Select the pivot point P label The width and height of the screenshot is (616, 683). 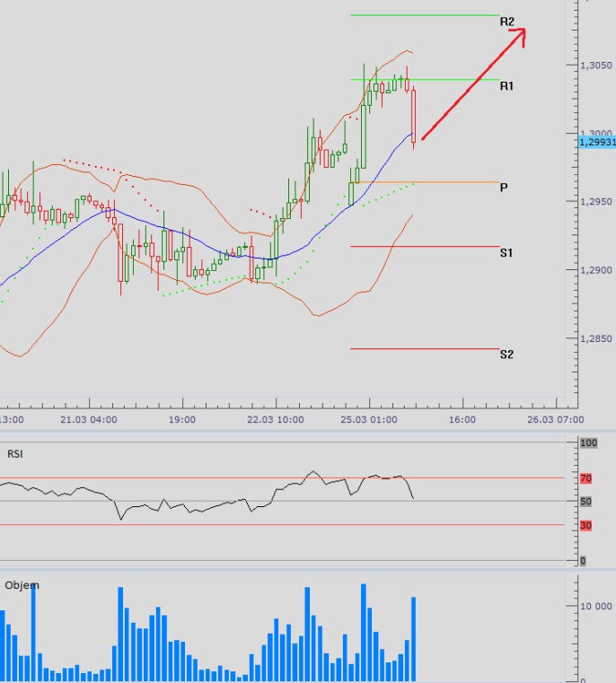click(504, 188)
